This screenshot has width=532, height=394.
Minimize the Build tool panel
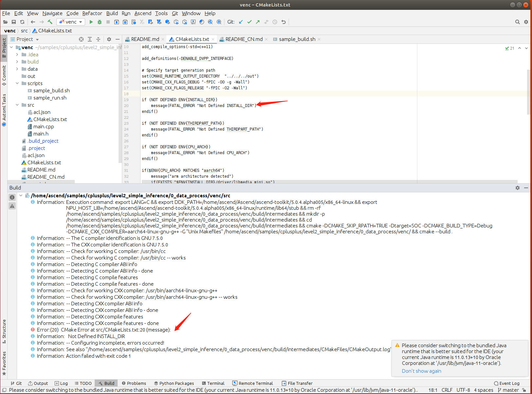coord(526,188)
